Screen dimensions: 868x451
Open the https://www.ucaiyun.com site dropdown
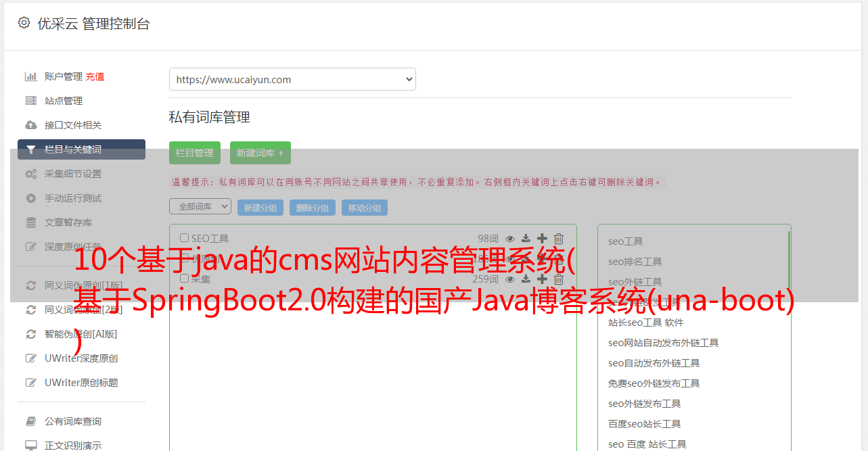(x=292, y=79)
